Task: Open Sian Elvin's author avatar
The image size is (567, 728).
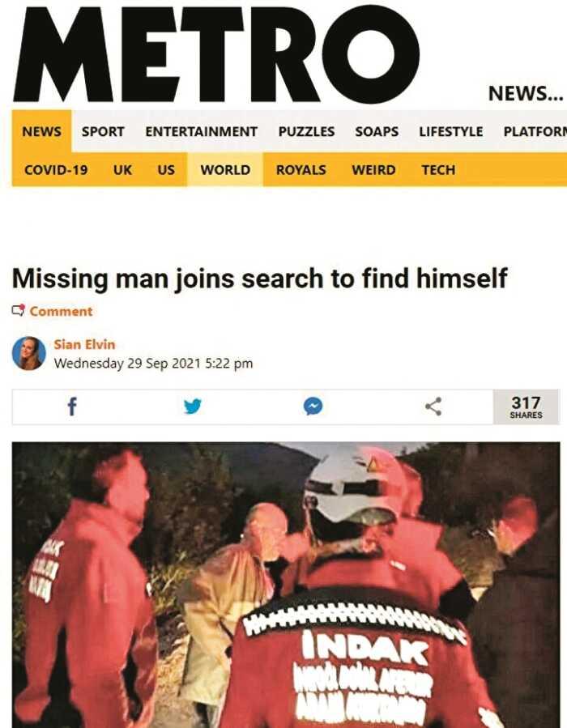Action: (x=29, y=353)
